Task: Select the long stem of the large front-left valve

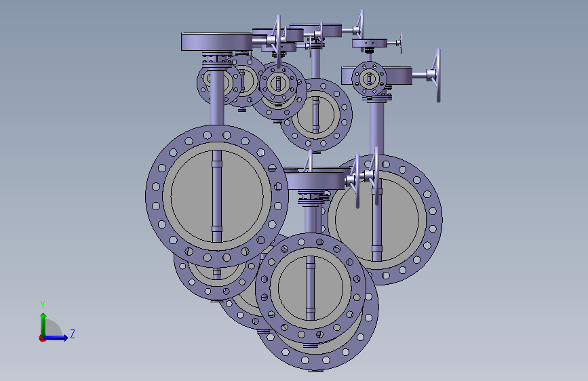Action: click(x=217, y=98)
